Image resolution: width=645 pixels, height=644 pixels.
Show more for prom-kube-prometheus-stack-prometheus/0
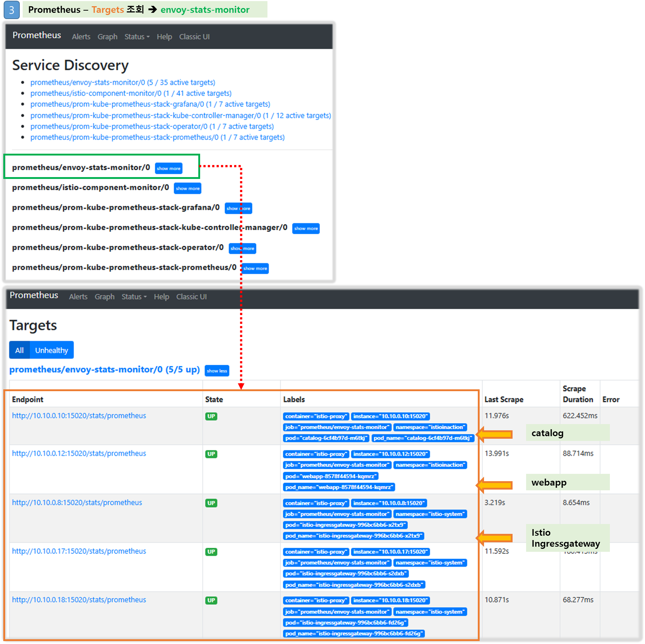255,268
